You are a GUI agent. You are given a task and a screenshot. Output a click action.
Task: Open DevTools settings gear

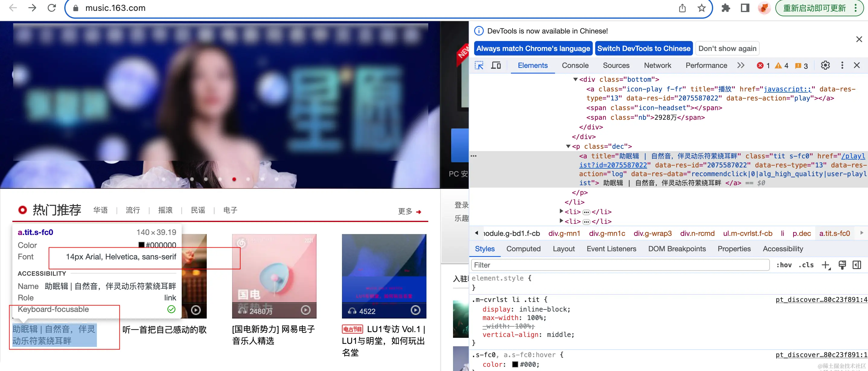coord(825,65)
